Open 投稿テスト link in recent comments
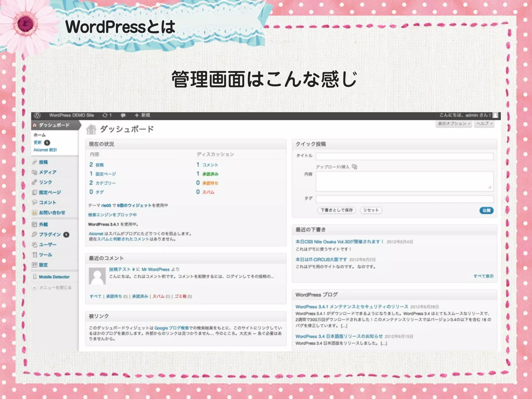 (120, 269)
